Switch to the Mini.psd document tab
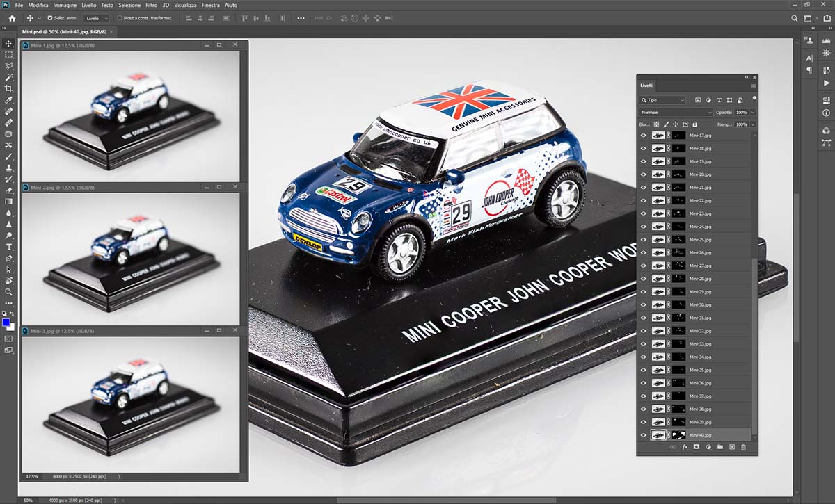 coord(63,31)
